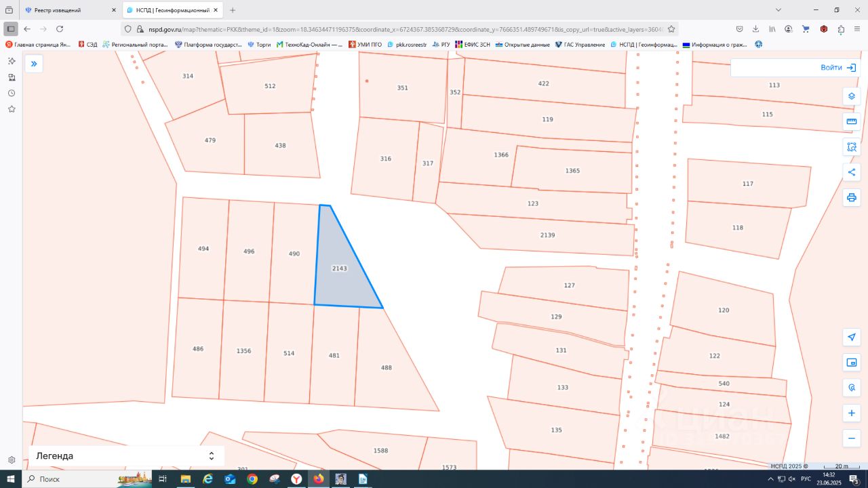The width and height of the screenshot is (868, 488).
Task: Open Главная страница Ян... bookmark
Action: point(38,45)
